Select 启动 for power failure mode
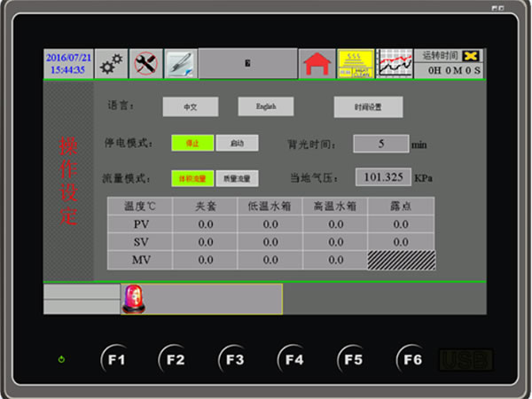This screenshot has width=532, height=399. pos(237,143)
